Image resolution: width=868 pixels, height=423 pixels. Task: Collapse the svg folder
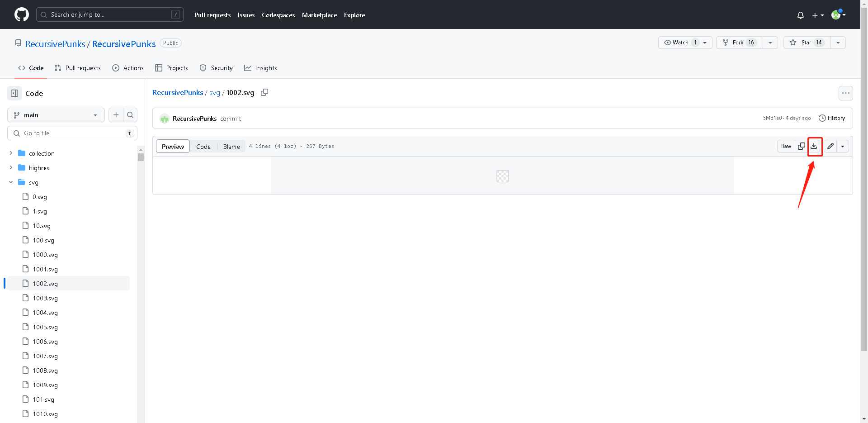point(11,182)
